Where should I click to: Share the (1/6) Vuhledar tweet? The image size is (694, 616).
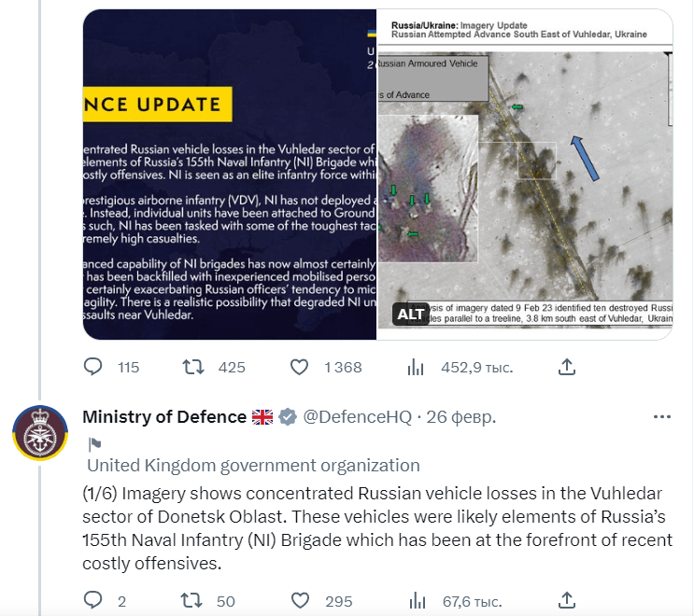point(567,600)
